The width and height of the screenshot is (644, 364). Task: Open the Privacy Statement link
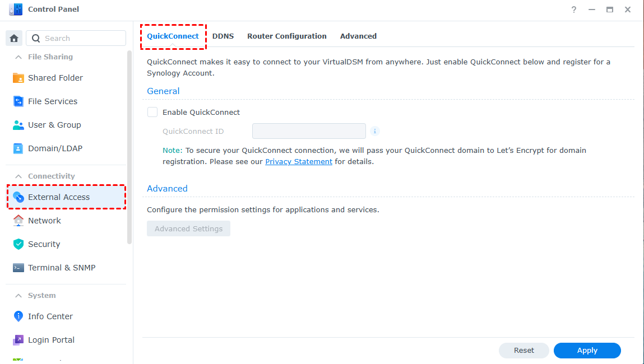[x=299, y=162]
